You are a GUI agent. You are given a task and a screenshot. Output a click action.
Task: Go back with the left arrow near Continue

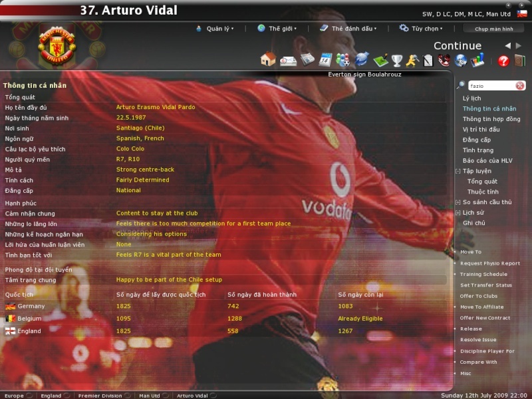coord(508,45)
